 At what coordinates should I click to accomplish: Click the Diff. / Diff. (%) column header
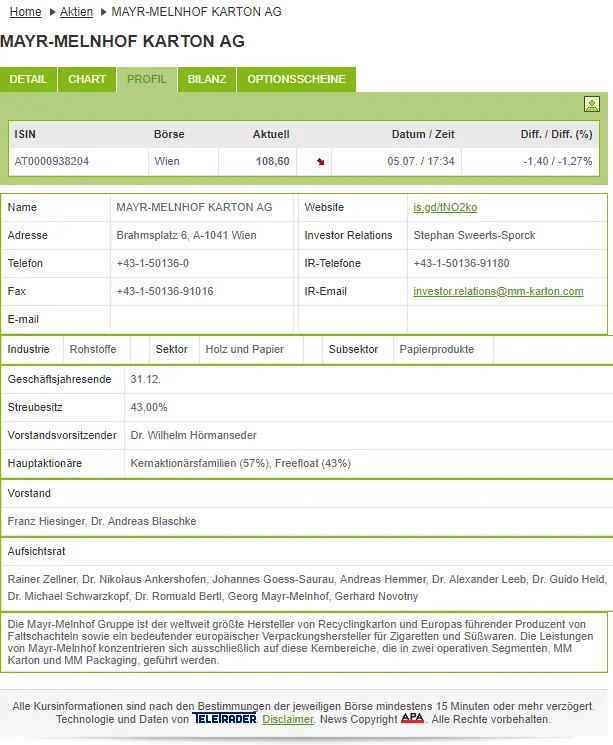click(x=556, y=134)
